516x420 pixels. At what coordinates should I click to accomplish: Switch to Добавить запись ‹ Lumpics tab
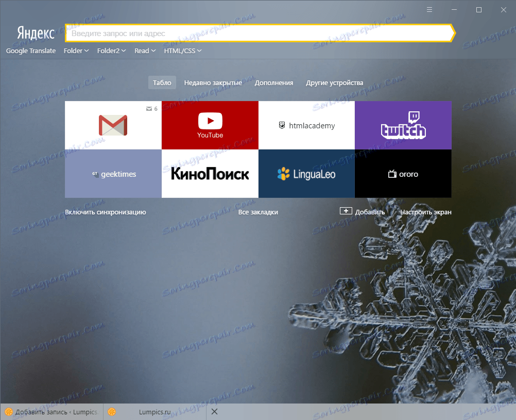point(51,412)
